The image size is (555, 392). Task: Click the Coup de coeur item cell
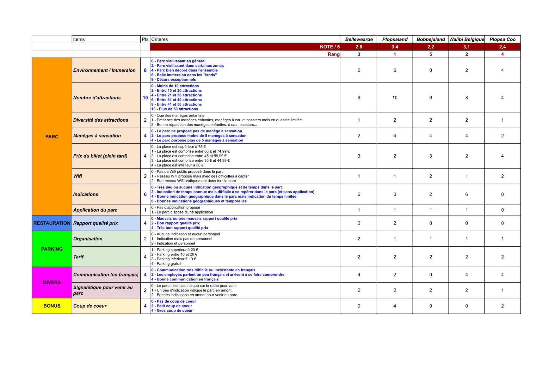coord(106,306)
